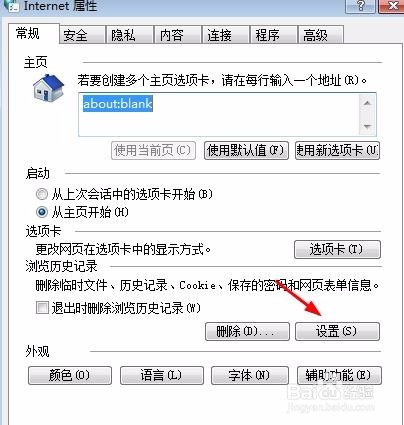Open the 颜色 appearance button

(x=70, y=376)
